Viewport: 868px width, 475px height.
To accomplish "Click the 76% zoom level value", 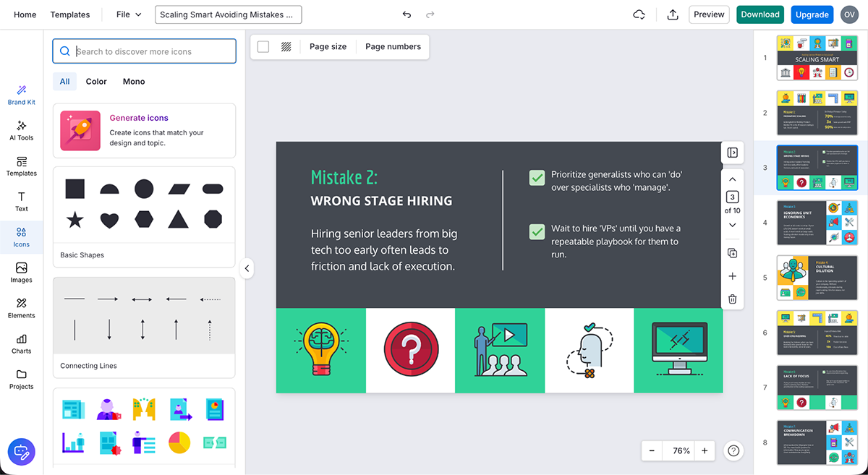I will pyautogui.click(x=681, y=450).
